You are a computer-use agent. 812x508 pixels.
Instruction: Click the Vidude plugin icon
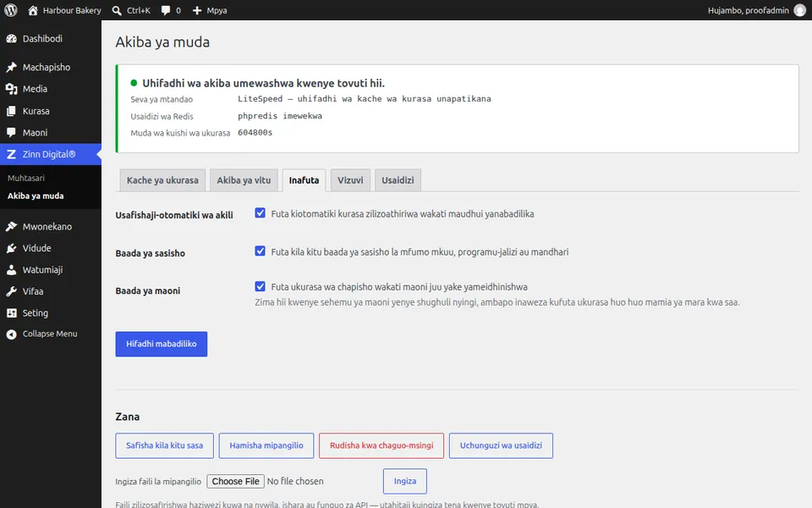[11, 248]
